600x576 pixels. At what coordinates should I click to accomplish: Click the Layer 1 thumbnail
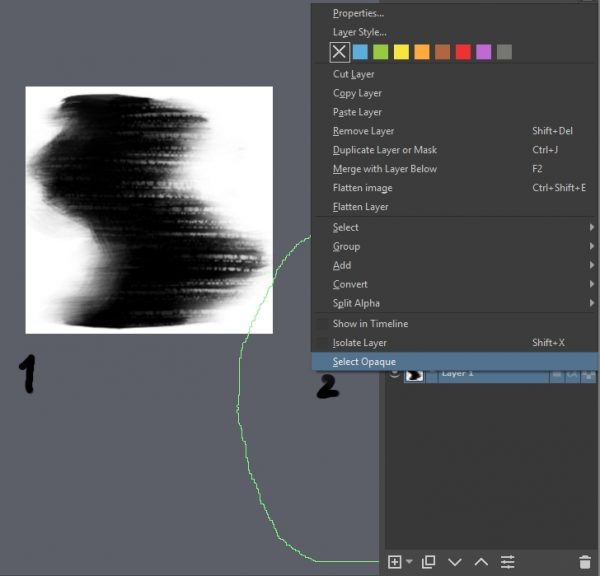(414, 374)
